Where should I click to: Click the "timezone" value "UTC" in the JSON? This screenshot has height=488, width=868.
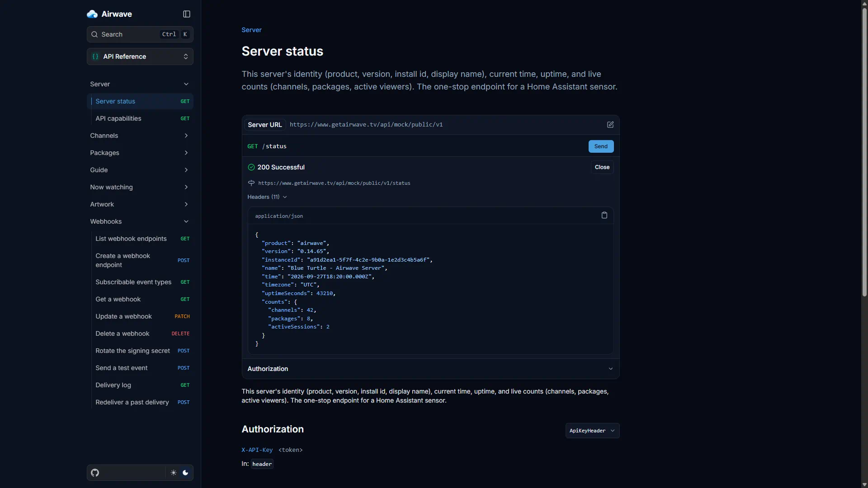(308, 285)
